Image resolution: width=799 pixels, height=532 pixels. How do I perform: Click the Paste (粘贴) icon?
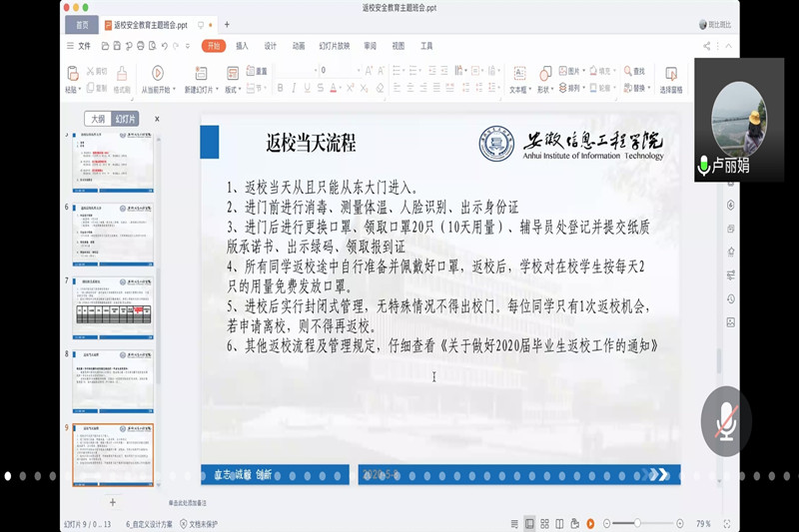click(x=72, y=74)
